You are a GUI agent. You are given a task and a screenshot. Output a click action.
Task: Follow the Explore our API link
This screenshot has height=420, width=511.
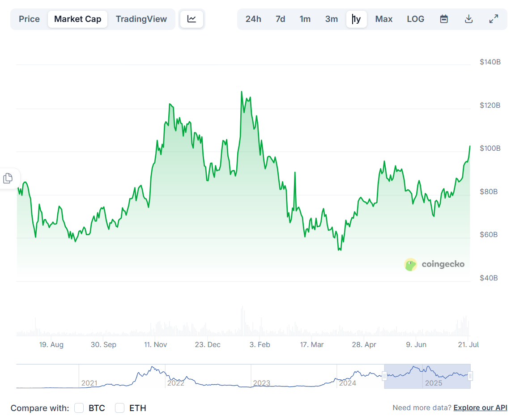(x=480, y=408)
